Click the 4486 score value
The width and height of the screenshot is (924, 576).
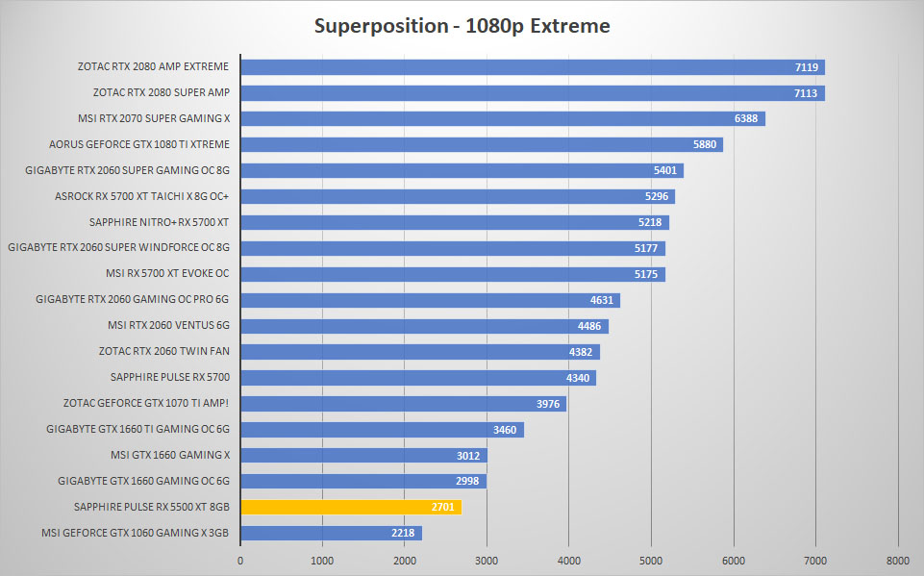point(589,326)
